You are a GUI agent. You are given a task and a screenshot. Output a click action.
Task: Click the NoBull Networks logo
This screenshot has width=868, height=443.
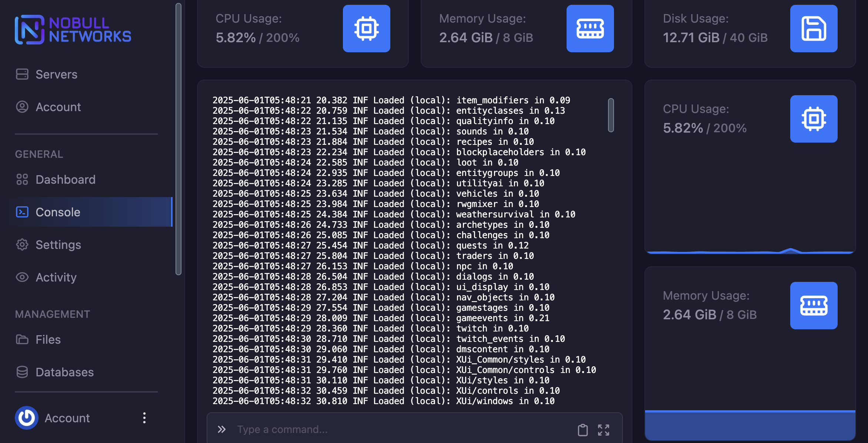(73, 30)
